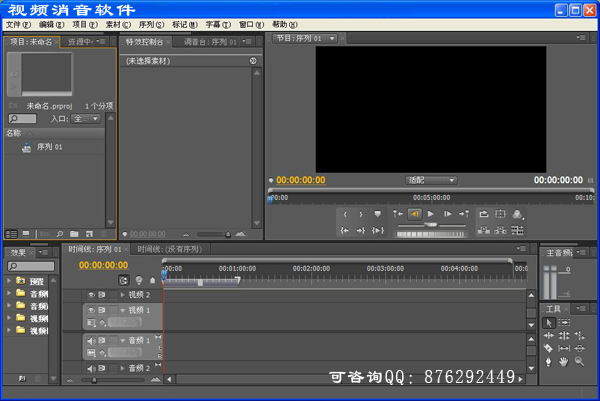Screen dimensions: 600x401
Task: Select the Selection arrow tool
Action: click(x=549, y=323)
